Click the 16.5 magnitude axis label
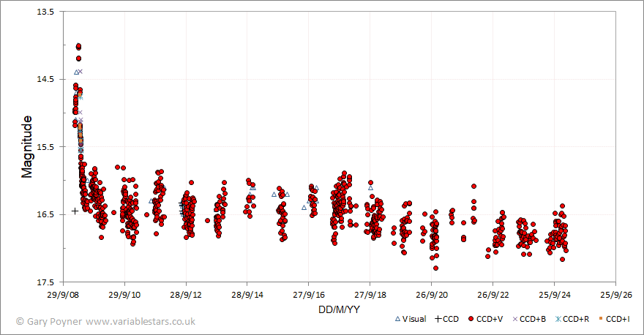 pyautogui.click(x=45, y=214)
